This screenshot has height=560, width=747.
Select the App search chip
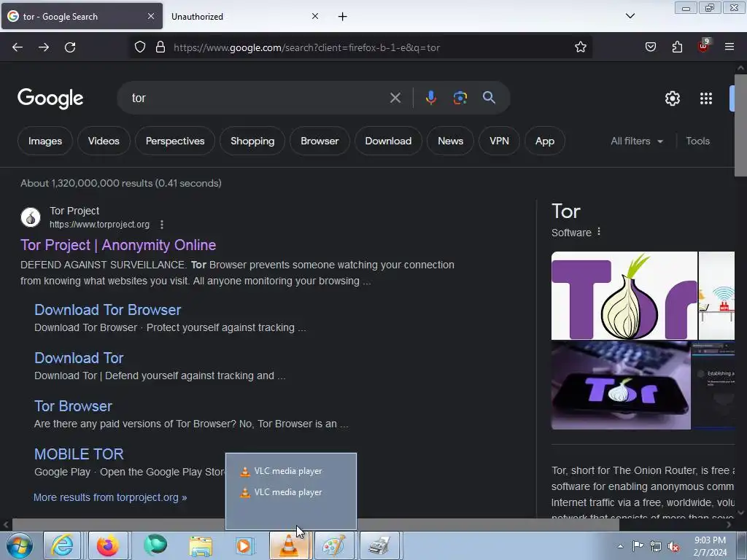pyautogui.click(x=544, y=141)
